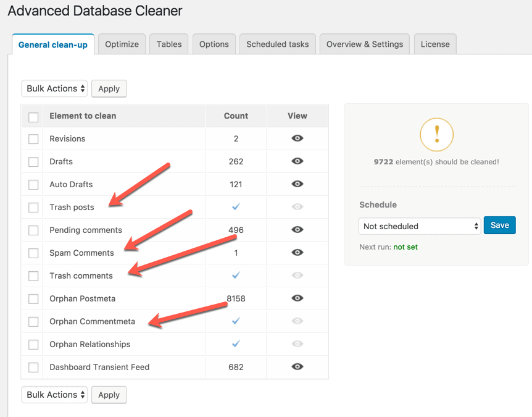Image resolution: width=532 pixels, height=417 pixels.
Task: Open the top Bulk Actions dropdown
Action: pos(54,88)
